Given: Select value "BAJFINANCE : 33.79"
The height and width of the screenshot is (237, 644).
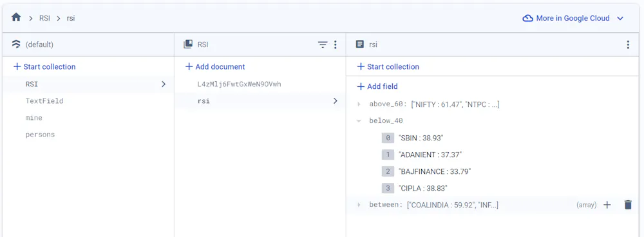Looking at the screenshot, I should coord(435,171).
